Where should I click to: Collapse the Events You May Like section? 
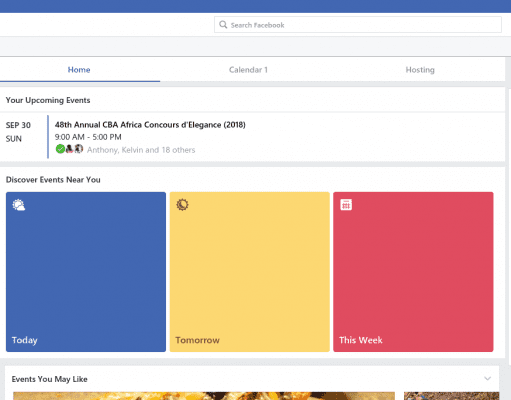(487, 378)
